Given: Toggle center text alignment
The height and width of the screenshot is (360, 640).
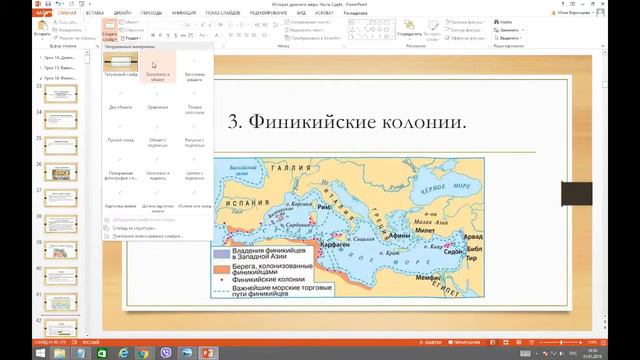Looking at the screenshot, I should pyautogui.click(x=238, y=36).
